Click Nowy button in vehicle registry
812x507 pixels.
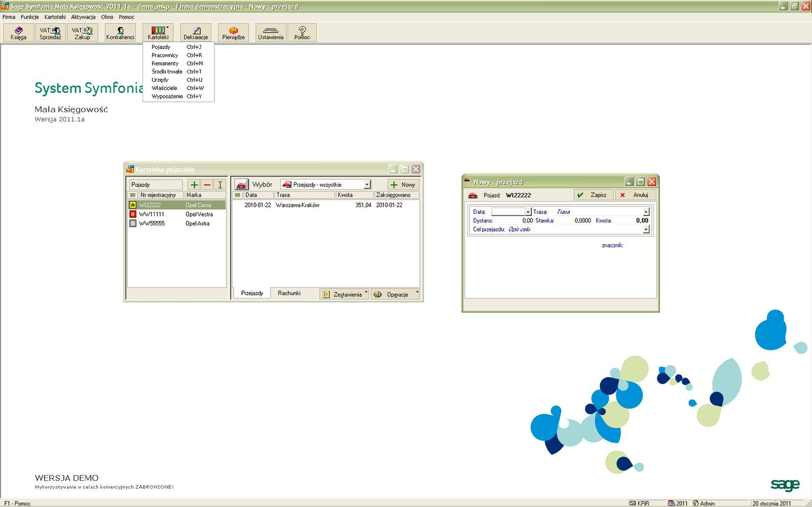pyautogui.click(x=403, y=185)
